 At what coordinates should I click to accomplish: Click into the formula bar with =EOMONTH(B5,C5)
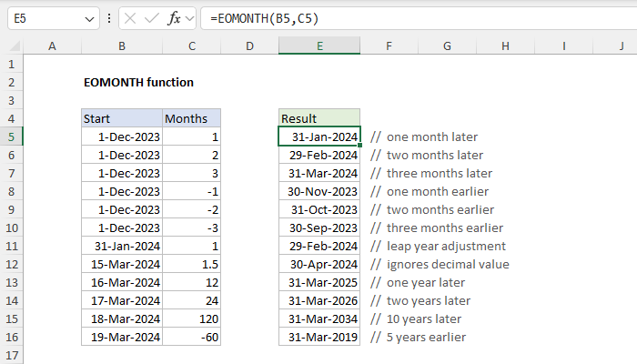click(419, 18)
